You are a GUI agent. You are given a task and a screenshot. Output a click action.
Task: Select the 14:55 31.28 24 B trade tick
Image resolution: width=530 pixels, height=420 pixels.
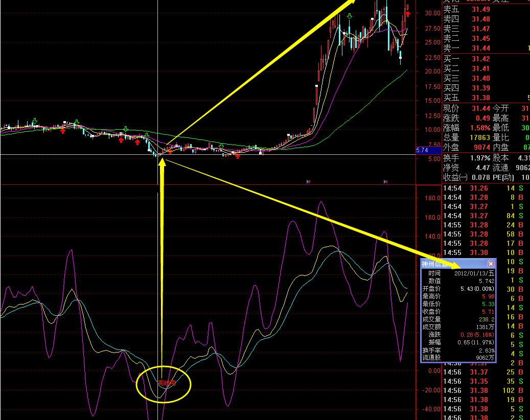pyautogui.click(x=486, y=225)
